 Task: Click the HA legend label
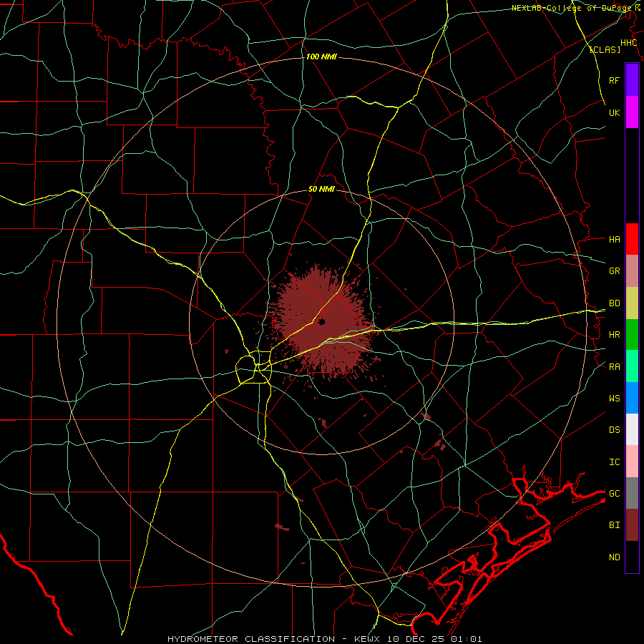click(615, 239)
